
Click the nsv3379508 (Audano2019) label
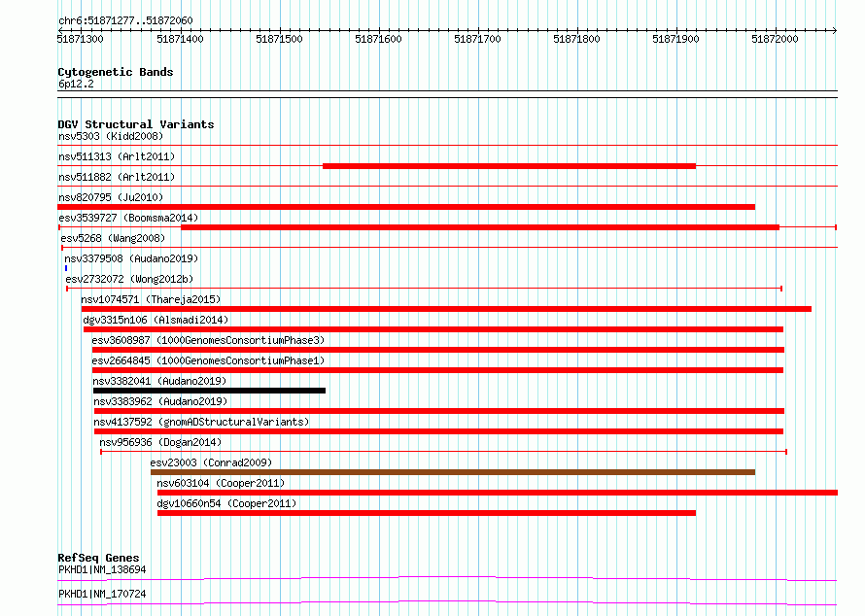(x=131, y=258)
